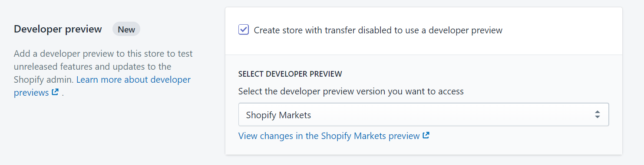Screen dimensions: 644x165
Task: Uncheck the transfer disabled checkbox
Action: [244, 30]
